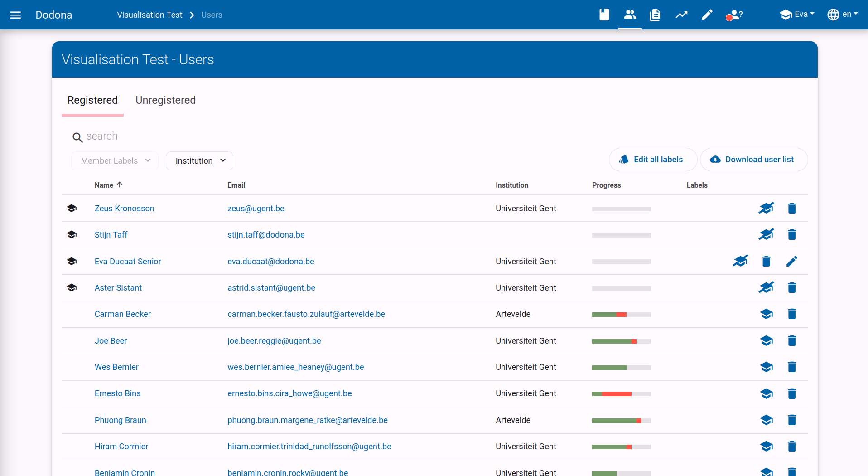Screen dimensions: 868x476
Task: Demote Zeus Kronosson from course admin
Action: point(766,209)
